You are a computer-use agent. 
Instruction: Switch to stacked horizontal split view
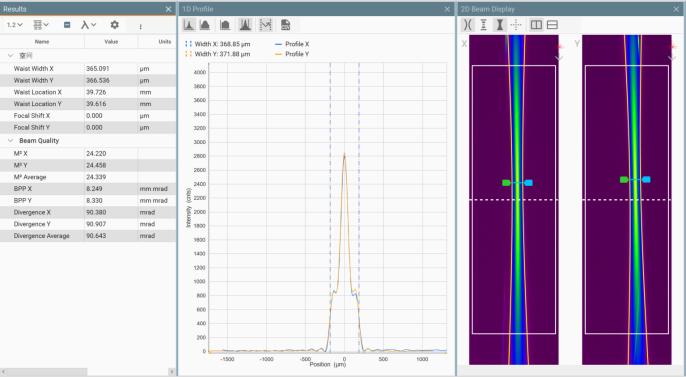[553, 25]
